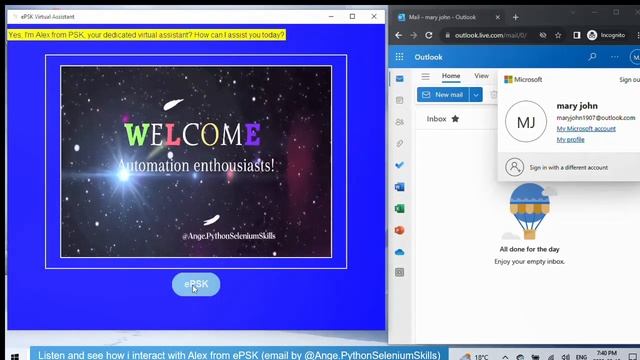Click the ENG language indicator on taskbar

[x=581, y=357]
